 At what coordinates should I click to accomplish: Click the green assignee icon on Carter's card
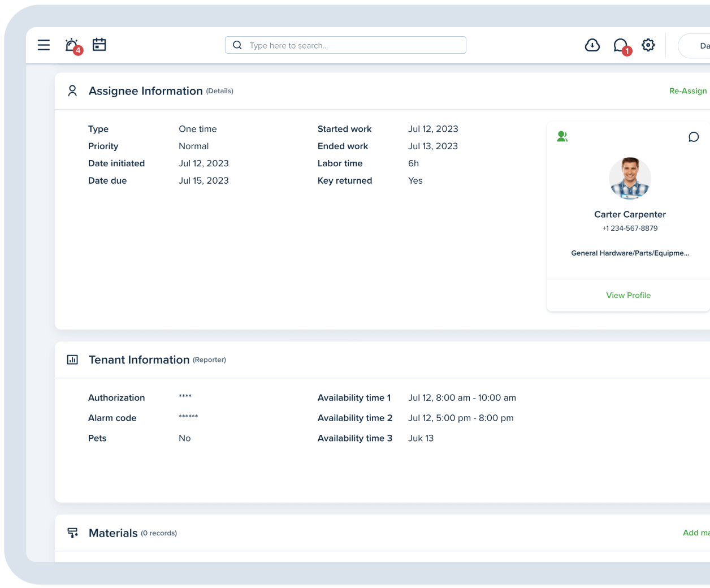pyautogui.click(x=562, y=136)
